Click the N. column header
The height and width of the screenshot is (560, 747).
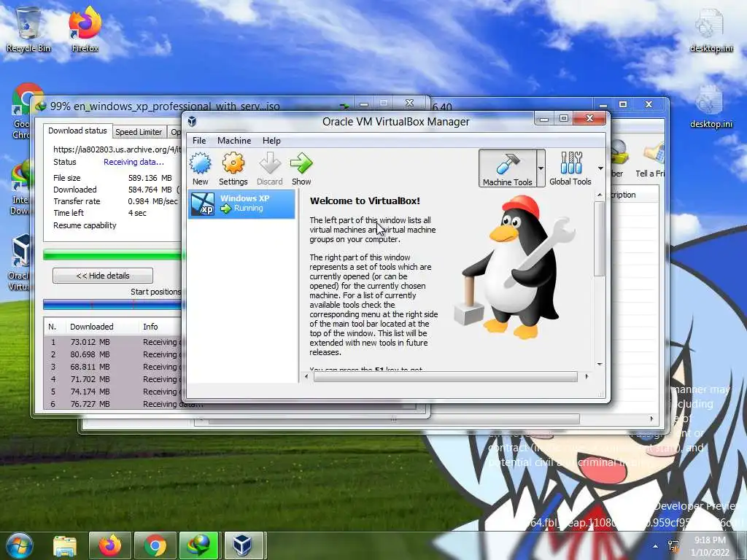[x=54, y=327]
